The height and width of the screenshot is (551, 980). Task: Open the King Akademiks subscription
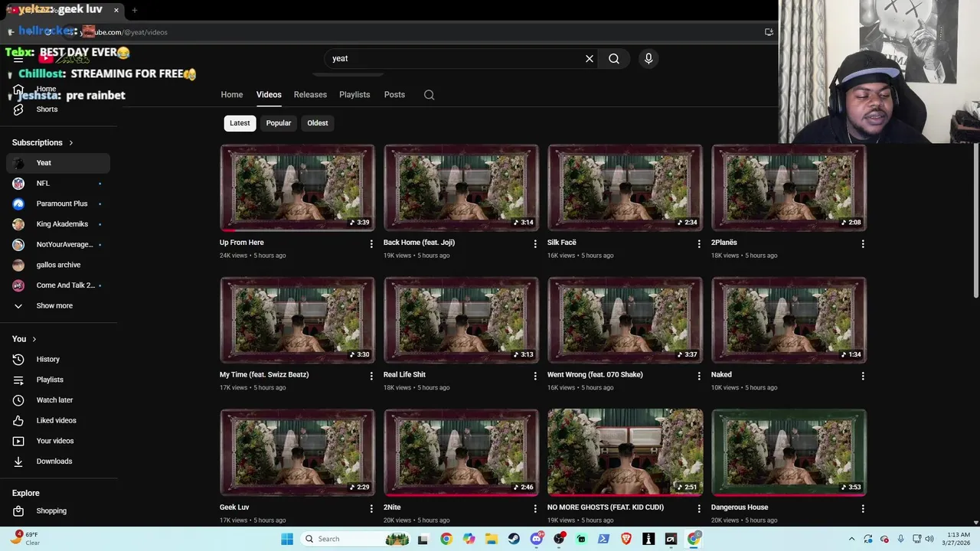point(58,224)
